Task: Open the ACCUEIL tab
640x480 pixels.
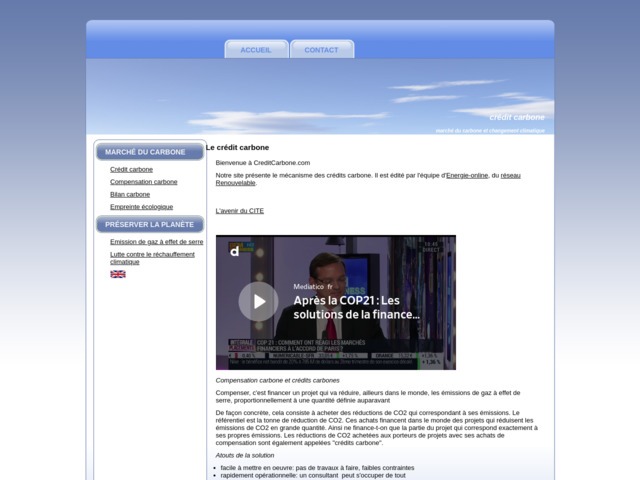Action: [256, 50]
